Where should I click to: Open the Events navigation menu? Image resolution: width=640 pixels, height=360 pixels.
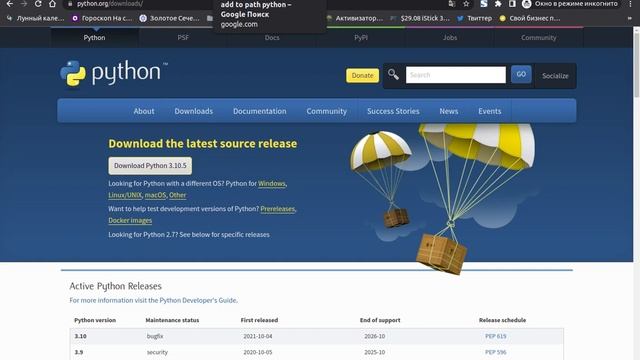489,111
